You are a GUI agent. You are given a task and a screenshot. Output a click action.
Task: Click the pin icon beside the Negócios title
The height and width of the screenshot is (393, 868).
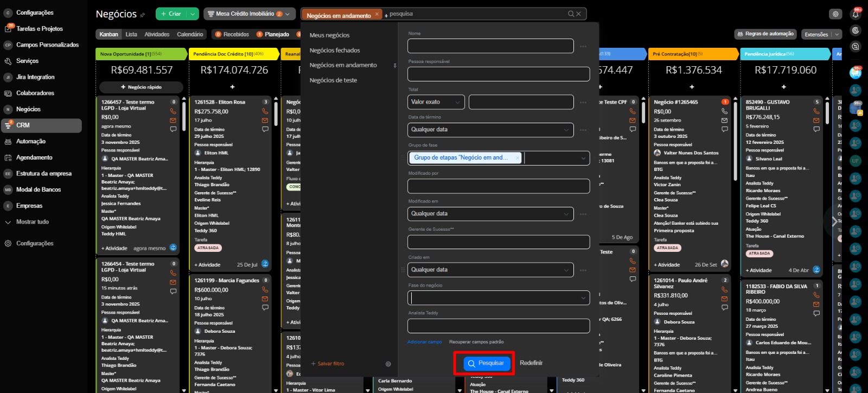[143, 15]
